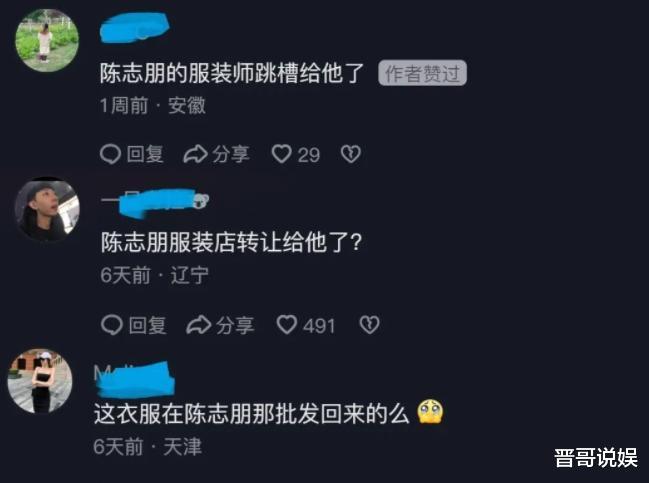Share the first comment via 分享 arrow
This screenshot has width=649, height=483.
216,154
